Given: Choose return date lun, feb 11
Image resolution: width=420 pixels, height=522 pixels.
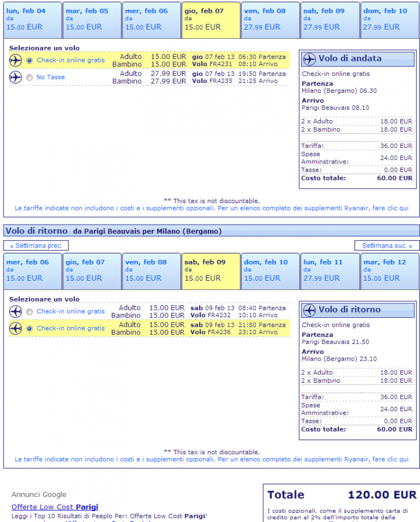Looking at the screenshot, I should [x=330, y=270].
